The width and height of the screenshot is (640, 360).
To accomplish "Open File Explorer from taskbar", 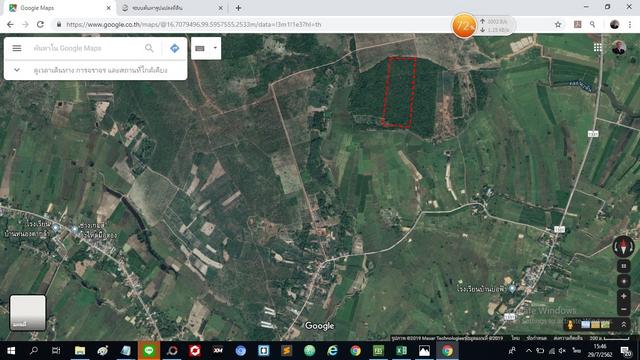I will 80,351.
